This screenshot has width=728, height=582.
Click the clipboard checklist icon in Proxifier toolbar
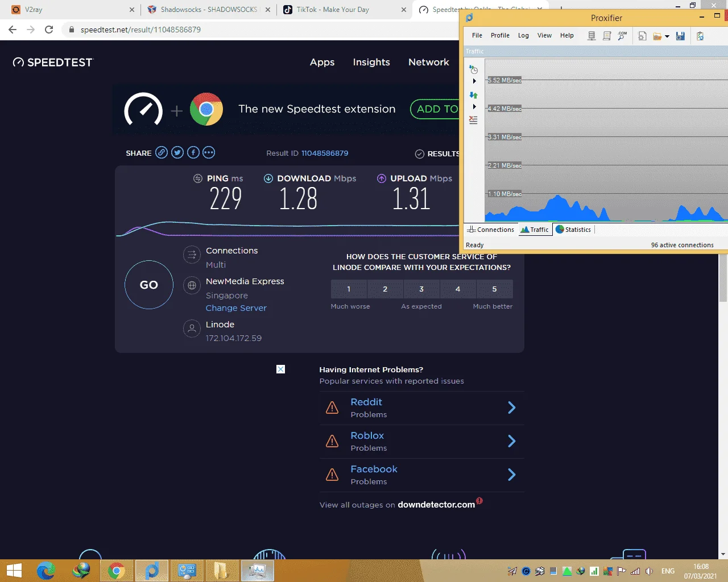pos(700,36)
